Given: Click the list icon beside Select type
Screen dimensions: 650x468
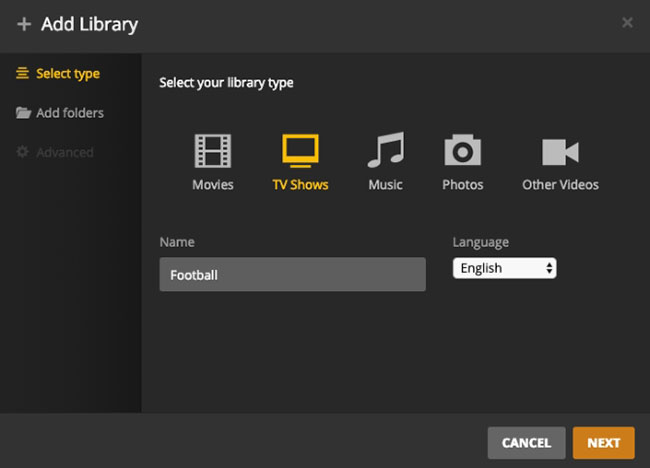Looking at the screenshot, I should point(23,74).
